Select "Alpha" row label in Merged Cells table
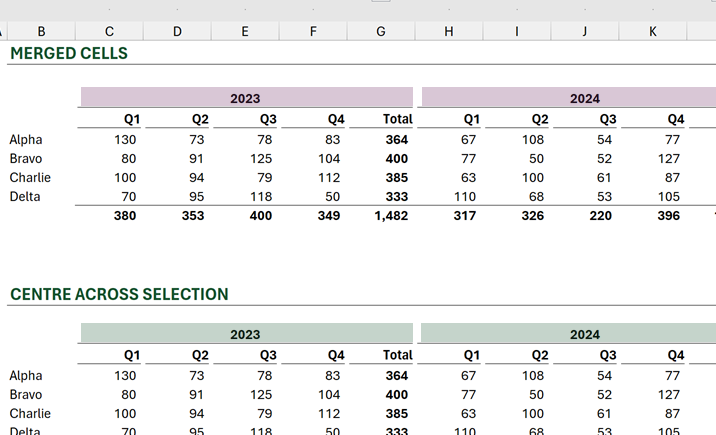The height and width of the screenshot is (435, 716). 26,140
